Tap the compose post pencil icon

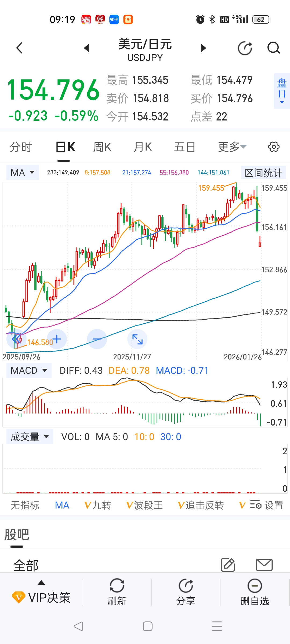click(228, 565)
